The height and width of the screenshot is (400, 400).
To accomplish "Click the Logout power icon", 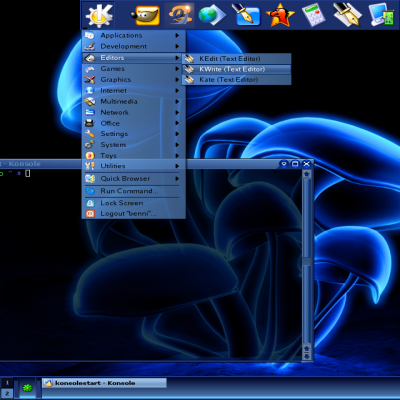I will pos(90,214).
